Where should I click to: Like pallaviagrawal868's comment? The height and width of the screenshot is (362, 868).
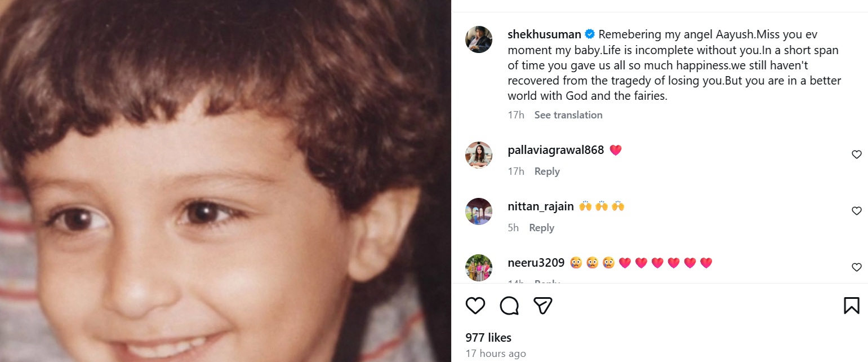[x=856, y=154]
